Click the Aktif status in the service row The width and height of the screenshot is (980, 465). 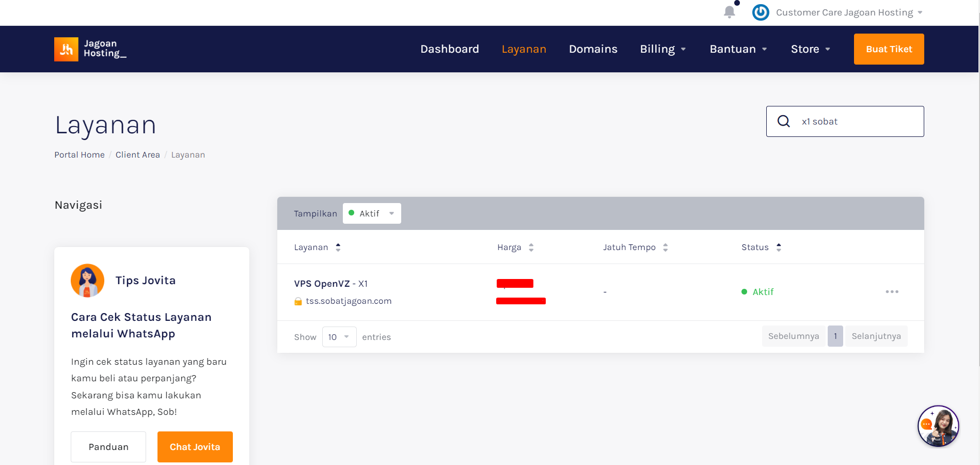pyautogui.click(x=758, y=292)
